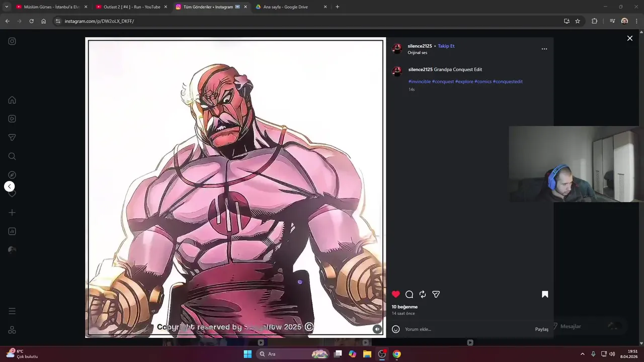Open a new browser tab
Image resolution: width=644 pixels, height=362 pixels.
coord(337,7)
